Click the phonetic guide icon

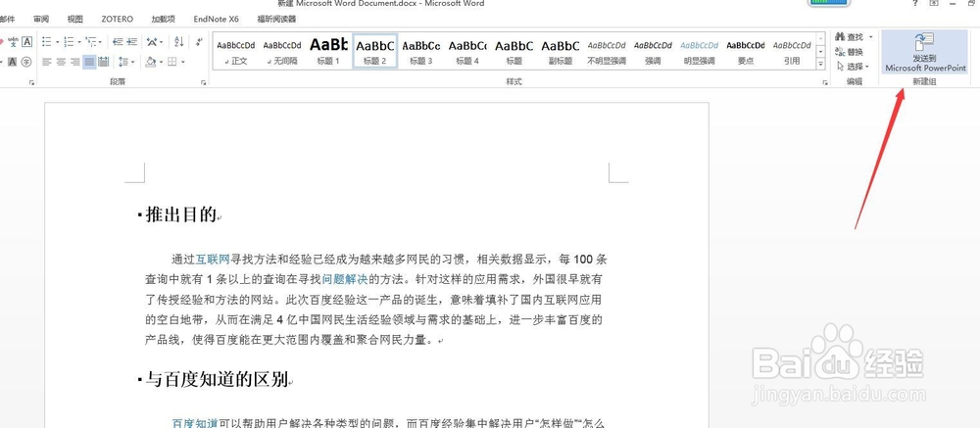click(13, 42)
